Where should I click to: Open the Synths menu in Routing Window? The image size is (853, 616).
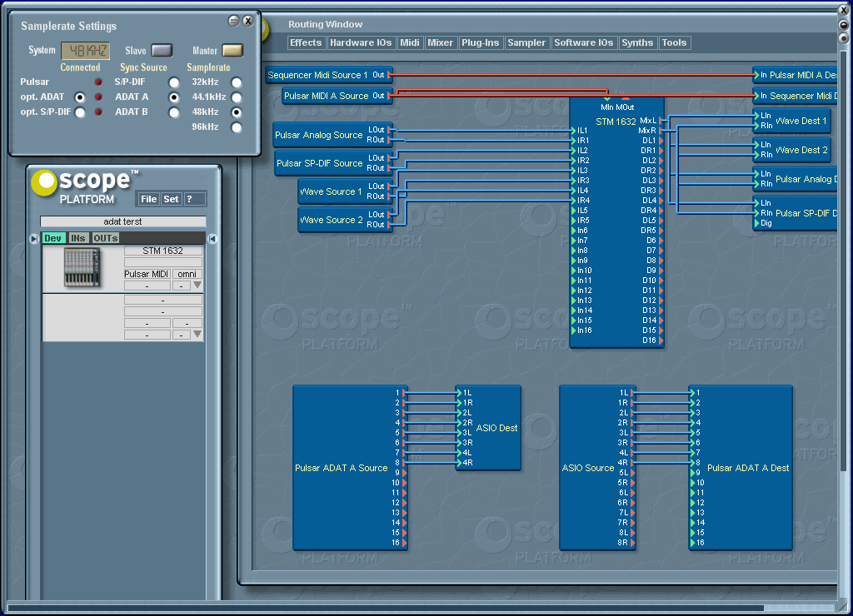pyautogui.click(x=637, y=42)
